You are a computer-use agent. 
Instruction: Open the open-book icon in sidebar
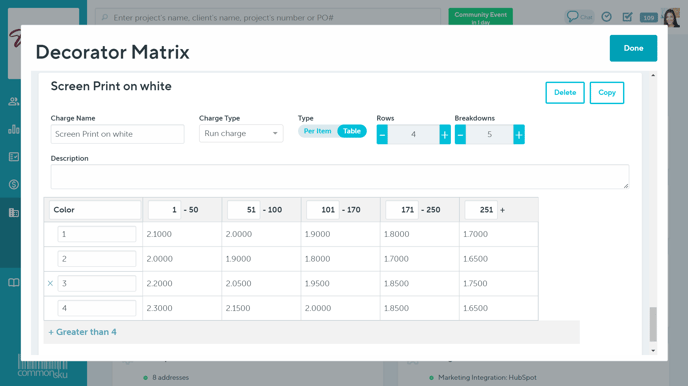(x=14, y=282)
